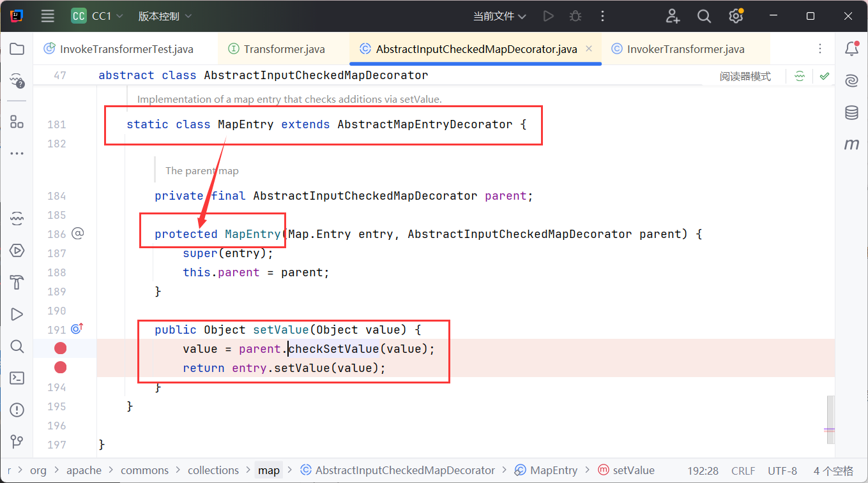868x483 pixels.
Task: Open the Database tool window
Action: tap(851, 113)
